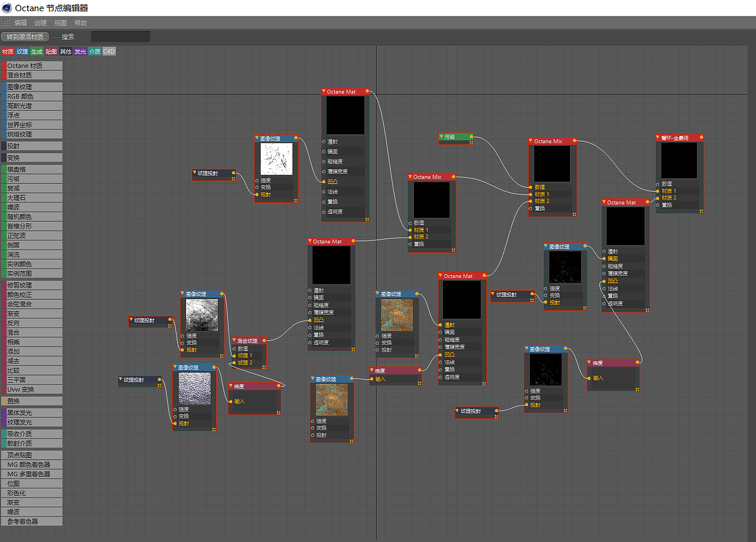This screenshot has height=542, width=756.
Task: Select 正弦波 in the node list
Action: point(32,236)
